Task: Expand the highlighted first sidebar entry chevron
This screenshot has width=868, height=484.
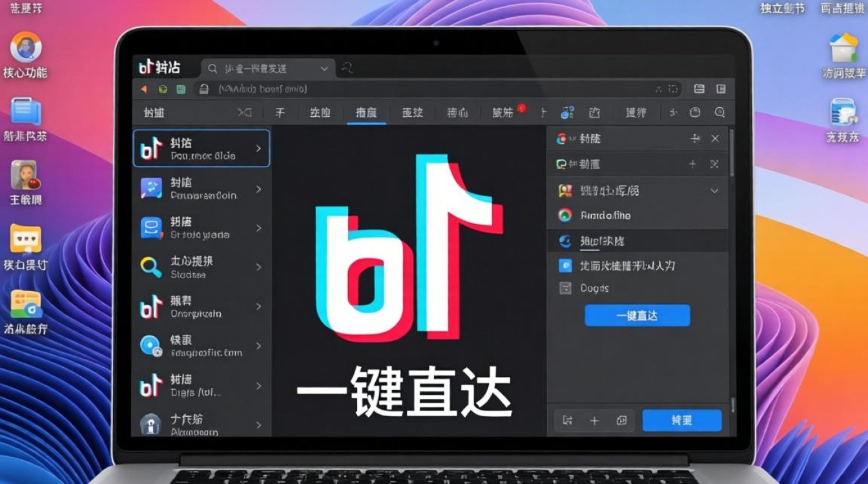Action: 259,148
